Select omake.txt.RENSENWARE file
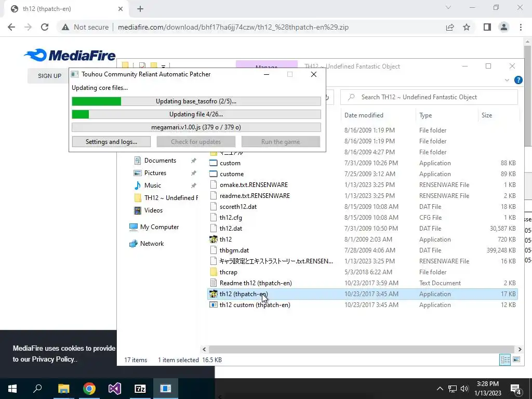 pyautogui.click(x=254, y=185)
